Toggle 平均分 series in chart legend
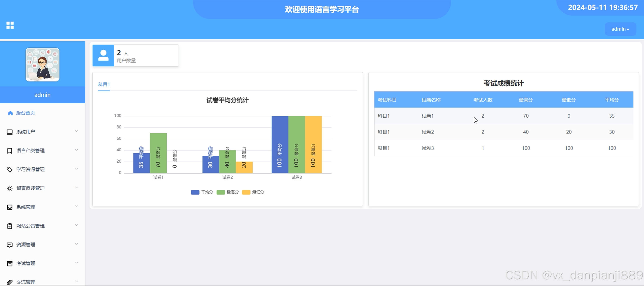This screenshot has height=286, width=644. (202, 192)
